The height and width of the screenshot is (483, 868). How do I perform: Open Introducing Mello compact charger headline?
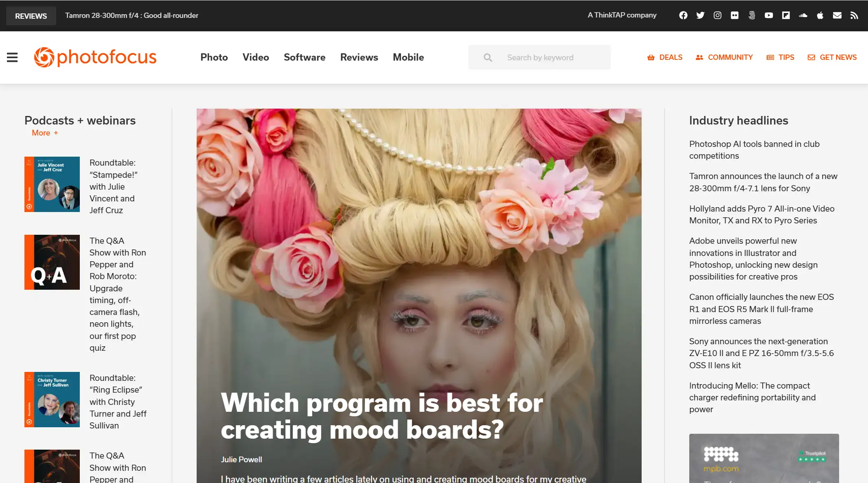pos(752,398)
